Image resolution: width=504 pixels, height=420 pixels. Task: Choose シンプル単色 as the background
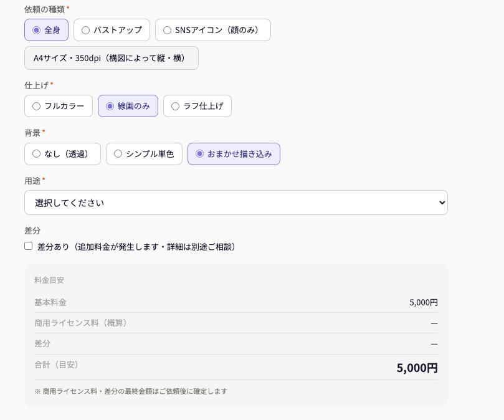[x=144, y=154]
